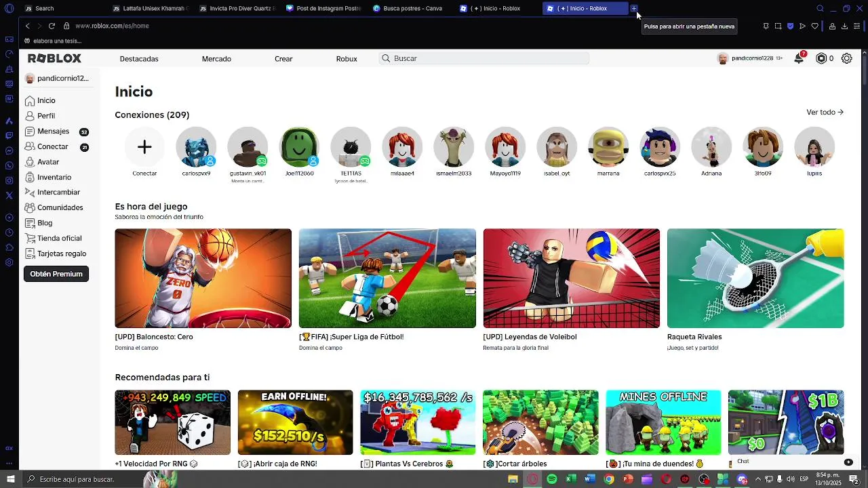This screenshot has height=488, width=868.
Task: Click the search magnifier in Buscar field
Action: [x=387, y=58]
